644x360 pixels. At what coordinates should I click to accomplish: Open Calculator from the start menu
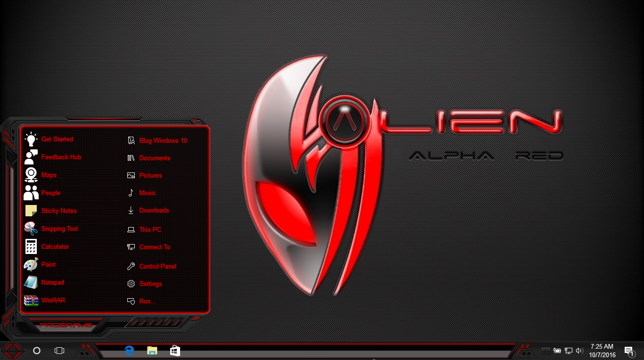(55, 246)
